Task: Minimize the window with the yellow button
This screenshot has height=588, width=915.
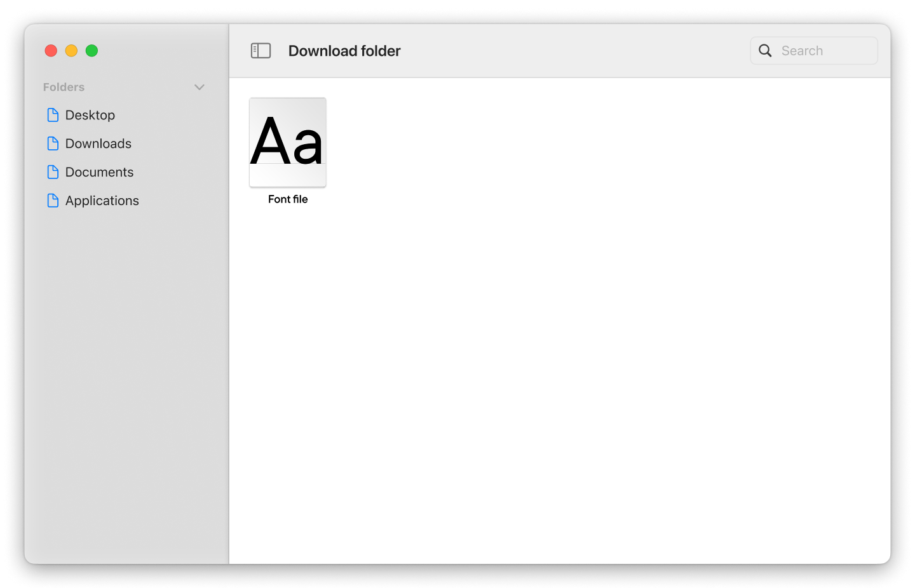Action: coord(71,51)
